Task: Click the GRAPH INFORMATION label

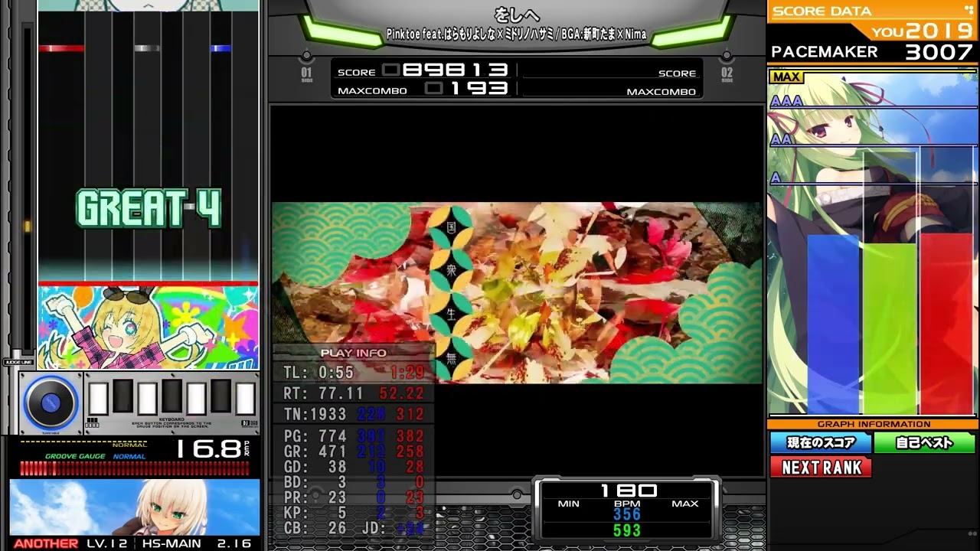Action: (x=874, y=424)
